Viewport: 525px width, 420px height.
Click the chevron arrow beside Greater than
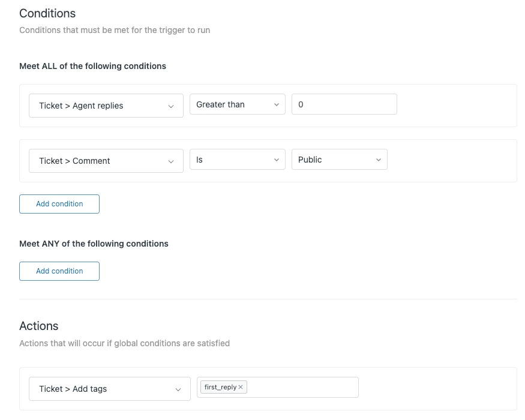pyautogui.click(x=277, y=105)
